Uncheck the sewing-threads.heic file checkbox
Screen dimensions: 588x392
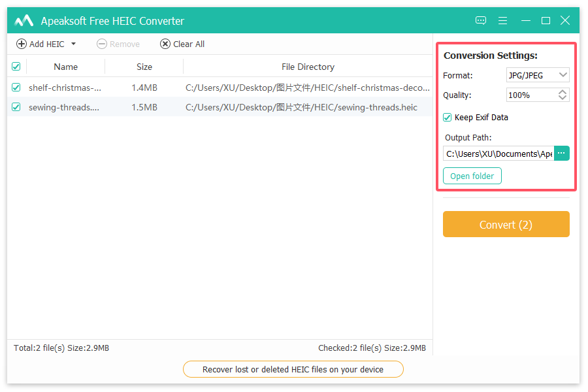[x=16, y=107]
